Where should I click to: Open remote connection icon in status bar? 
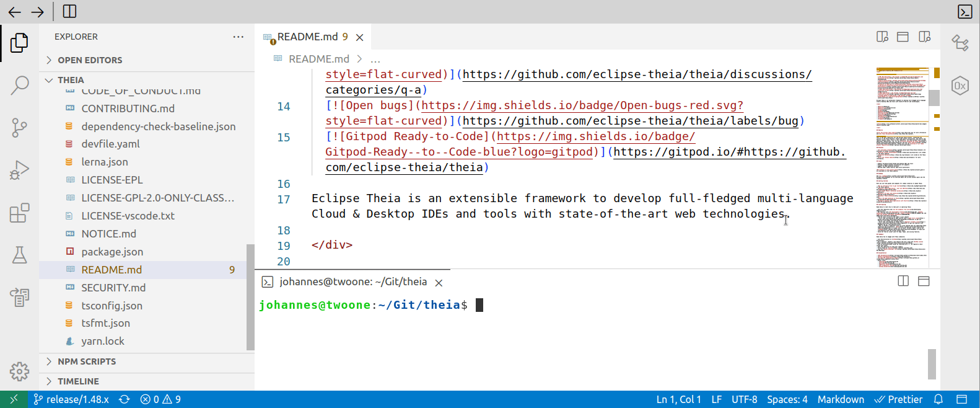coord(14,399)
